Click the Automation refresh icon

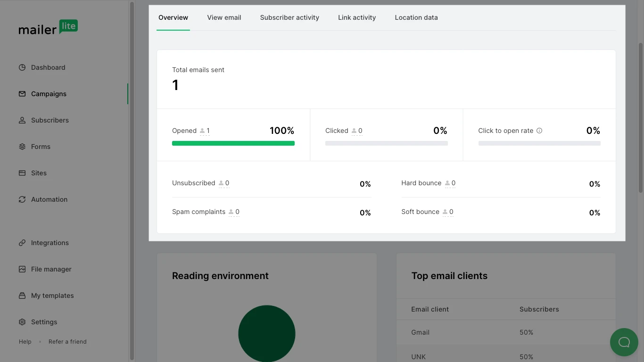tap(22, 199)
